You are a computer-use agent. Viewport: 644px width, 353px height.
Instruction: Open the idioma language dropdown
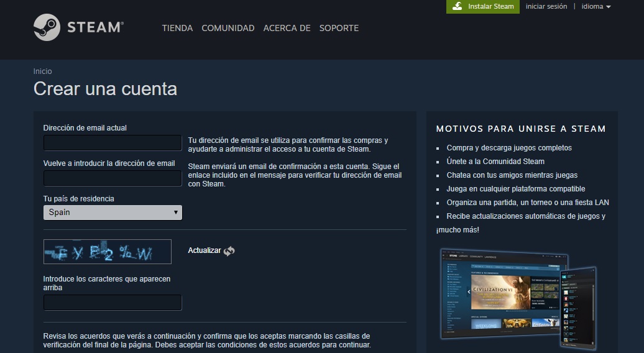pyautogui.click(x=596, y=7)
